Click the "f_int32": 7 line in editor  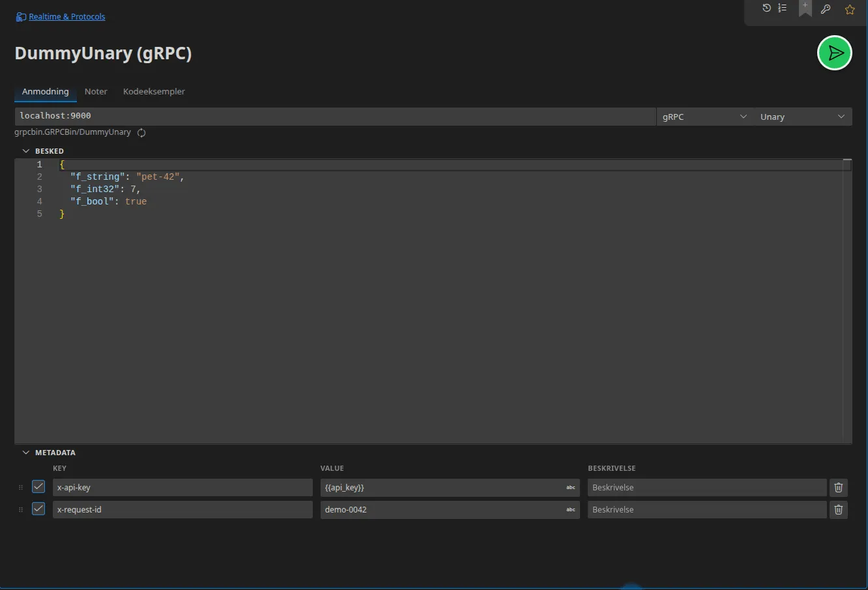click(105, 190)
